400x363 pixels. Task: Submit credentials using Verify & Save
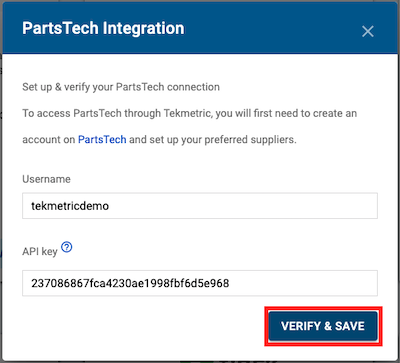pos(323,326)
